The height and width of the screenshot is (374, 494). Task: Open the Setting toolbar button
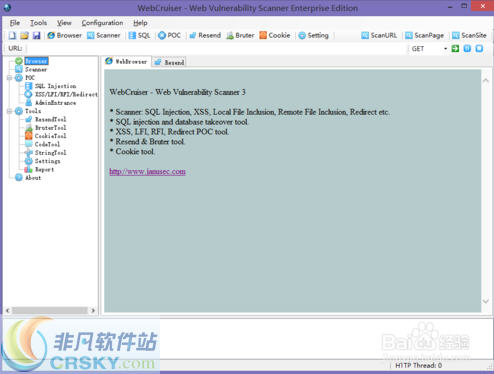click(x=313, y=35)
